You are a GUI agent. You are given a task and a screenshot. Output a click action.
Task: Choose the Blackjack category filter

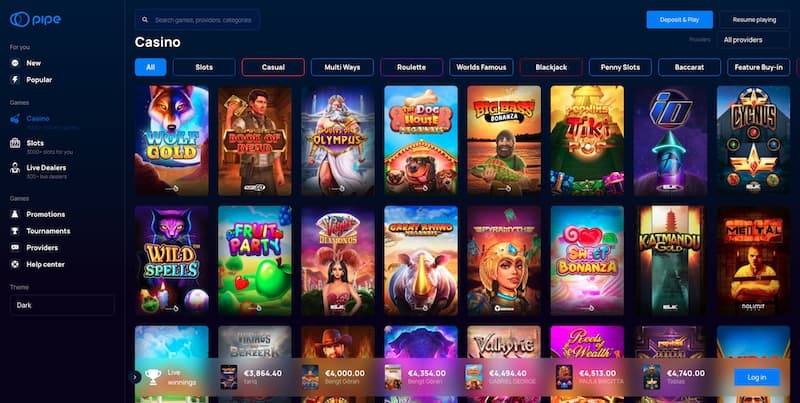551,67
